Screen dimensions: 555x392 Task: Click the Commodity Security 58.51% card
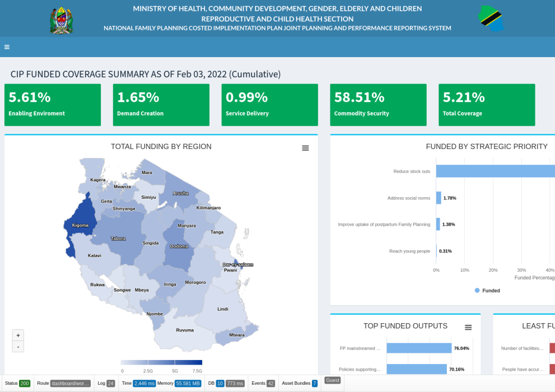[x=378, y=105]
